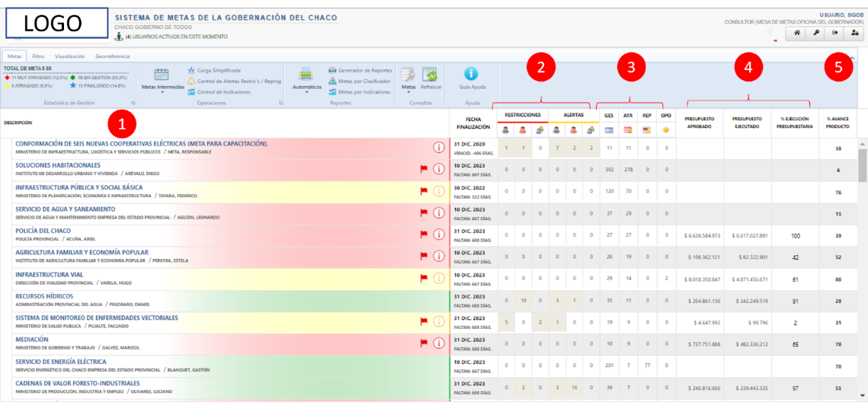
Task: Click scrollbar up arrow in table
Action: (863, 144)
